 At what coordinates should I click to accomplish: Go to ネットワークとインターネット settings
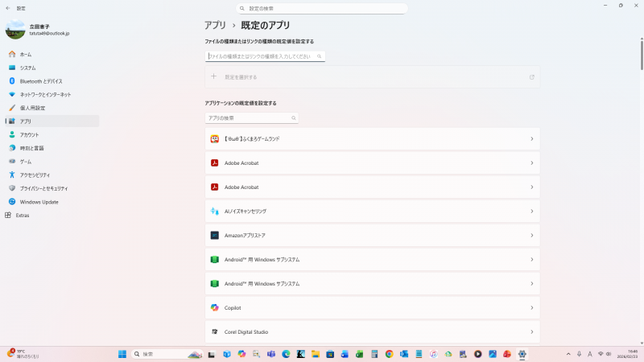45,94
